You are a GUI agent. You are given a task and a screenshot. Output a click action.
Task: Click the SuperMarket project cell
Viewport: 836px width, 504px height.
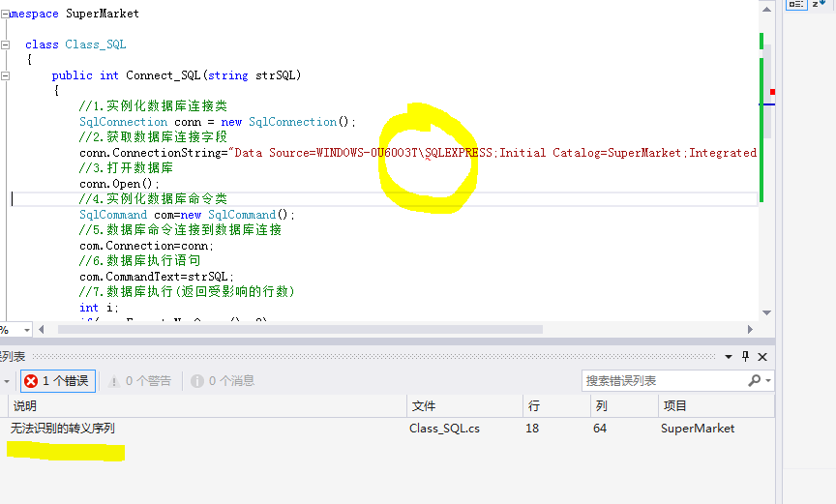point(698,429)
